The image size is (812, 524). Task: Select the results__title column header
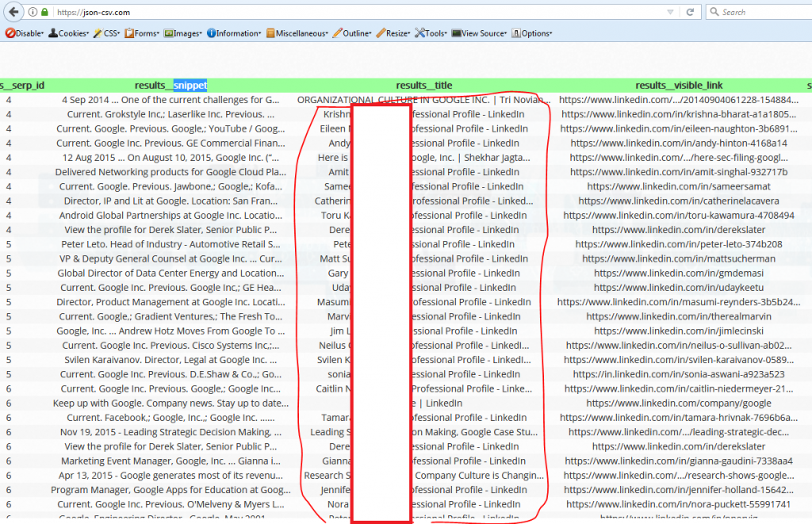click(x=424, y=86)
